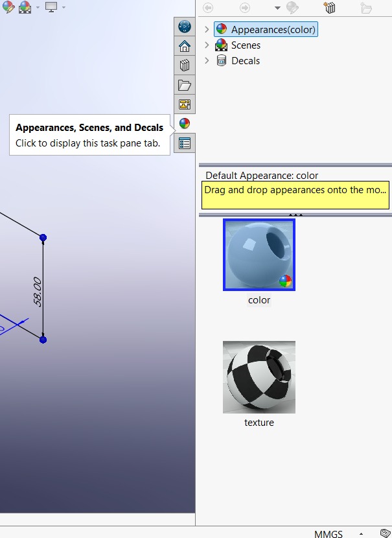Select the lower blue sketch endpoint
The width and height of the screenshot is (392, 538).
point(43,340)
